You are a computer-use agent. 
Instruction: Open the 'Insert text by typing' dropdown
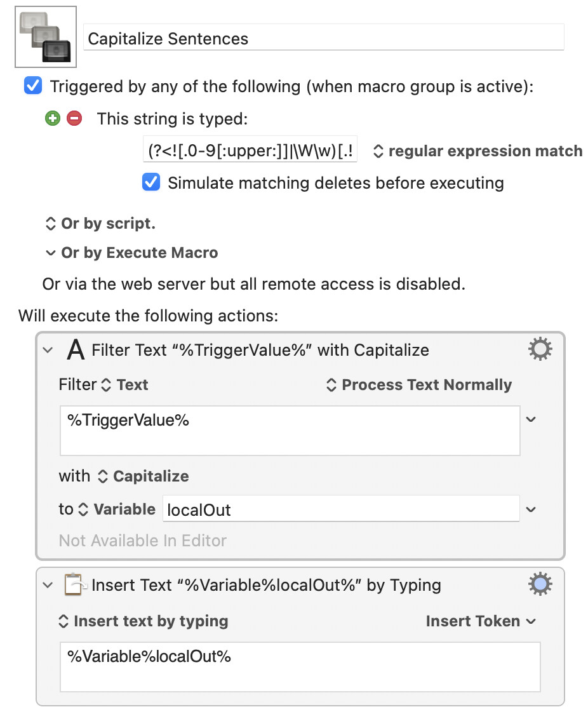click(144, 621)
